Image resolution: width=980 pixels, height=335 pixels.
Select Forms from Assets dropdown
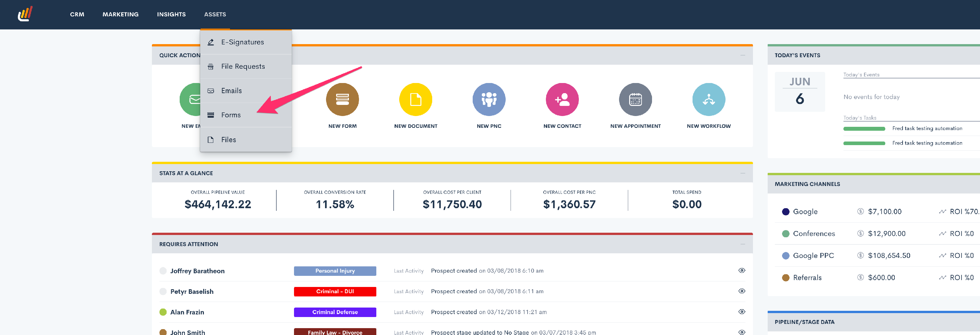click(246, 115)
